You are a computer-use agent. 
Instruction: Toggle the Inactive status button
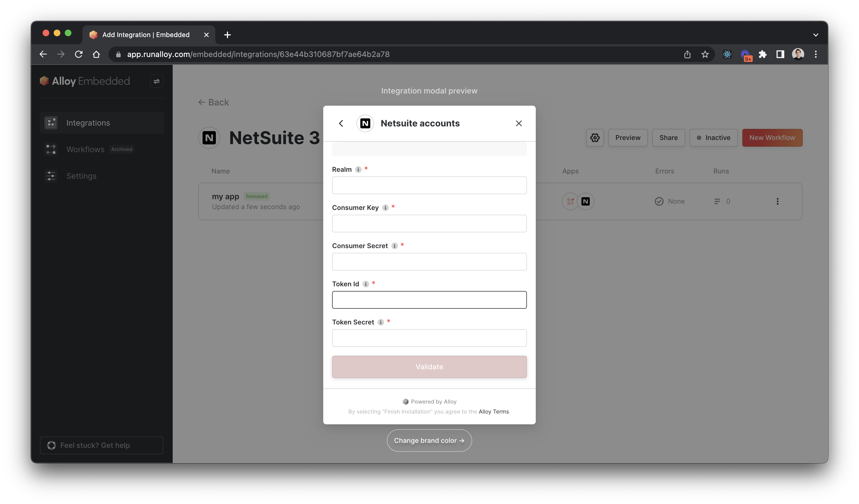tap(713, 138)
